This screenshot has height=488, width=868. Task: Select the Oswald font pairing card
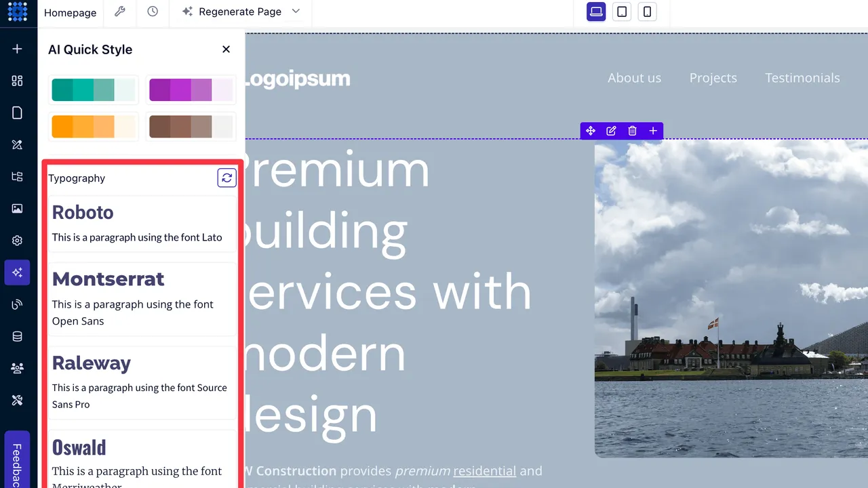142,459
